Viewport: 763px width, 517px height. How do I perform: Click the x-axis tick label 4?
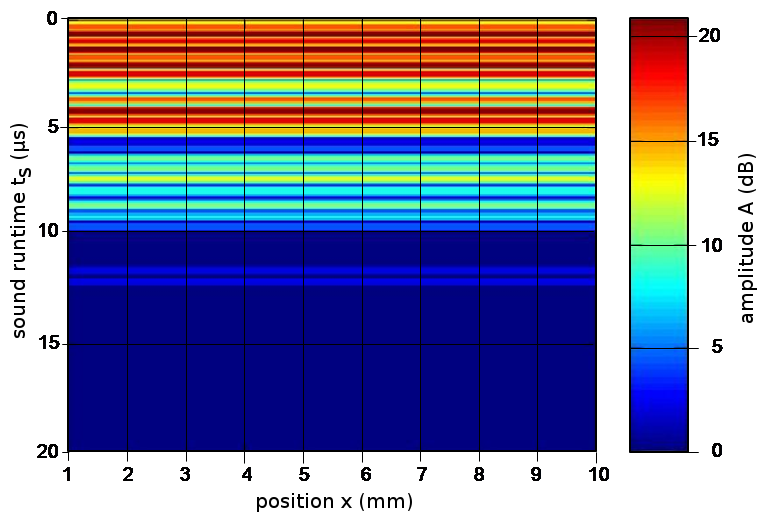click(x=245, y=472)
